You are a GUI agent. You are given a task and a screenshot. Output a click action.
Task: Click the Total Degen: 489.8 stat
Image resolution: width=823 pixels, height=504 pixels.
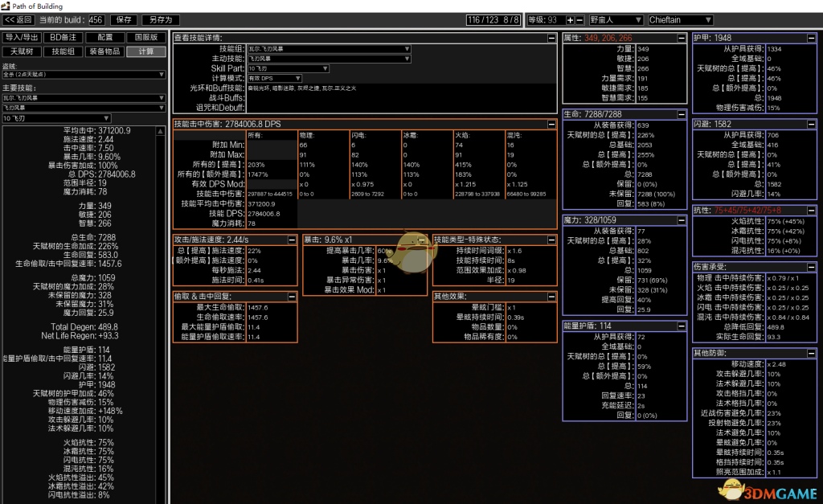coord(84,326)
